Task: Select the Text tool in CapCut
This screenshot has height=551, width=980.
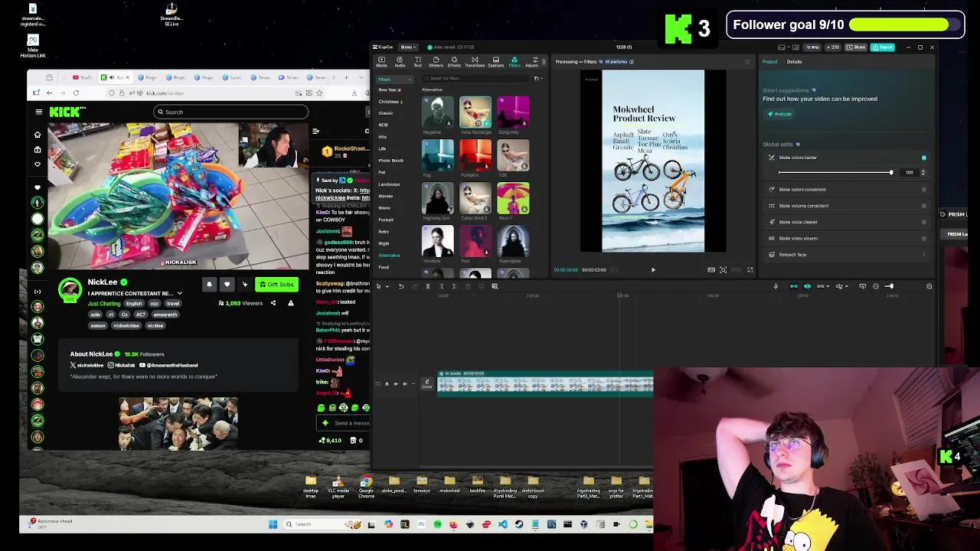Action: pos(417,61)
